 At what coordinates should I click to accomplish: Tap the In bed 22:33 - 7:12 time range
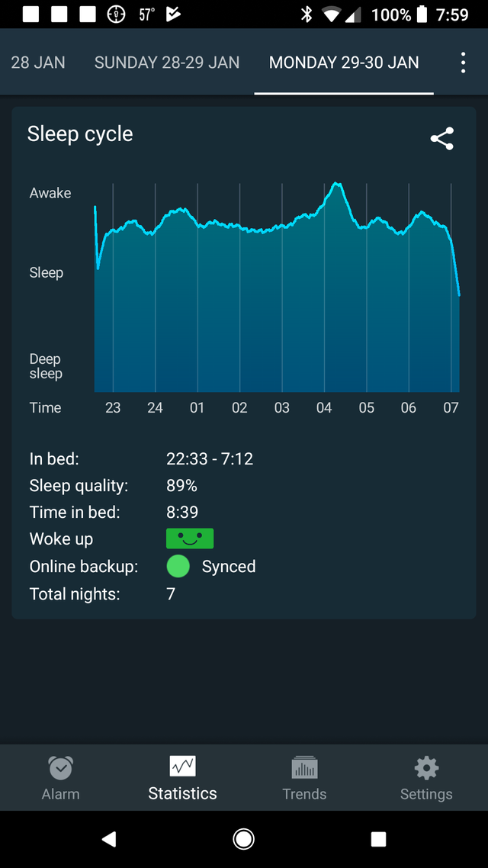point(210,459)
